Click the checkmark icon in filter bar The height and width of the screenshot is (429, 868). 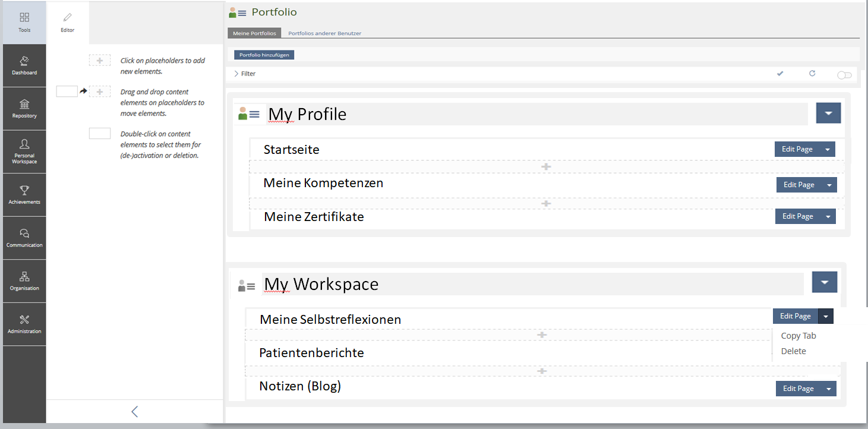click(780, 74)
